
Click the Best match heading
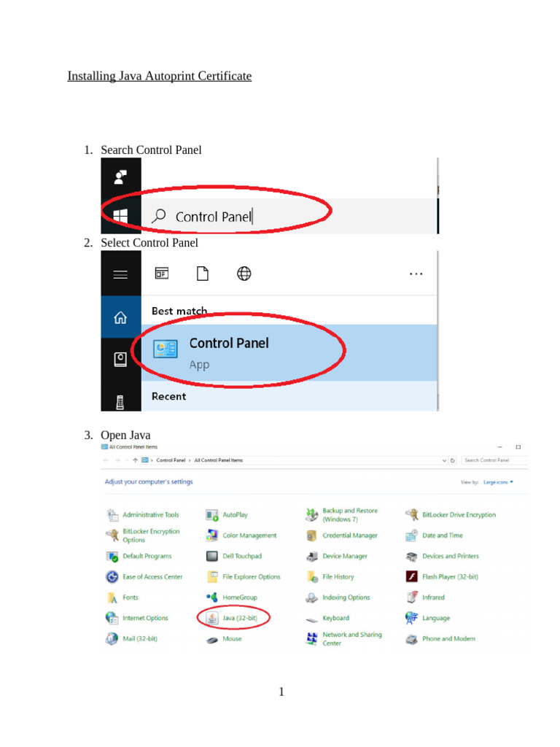[x=179, y=311]
